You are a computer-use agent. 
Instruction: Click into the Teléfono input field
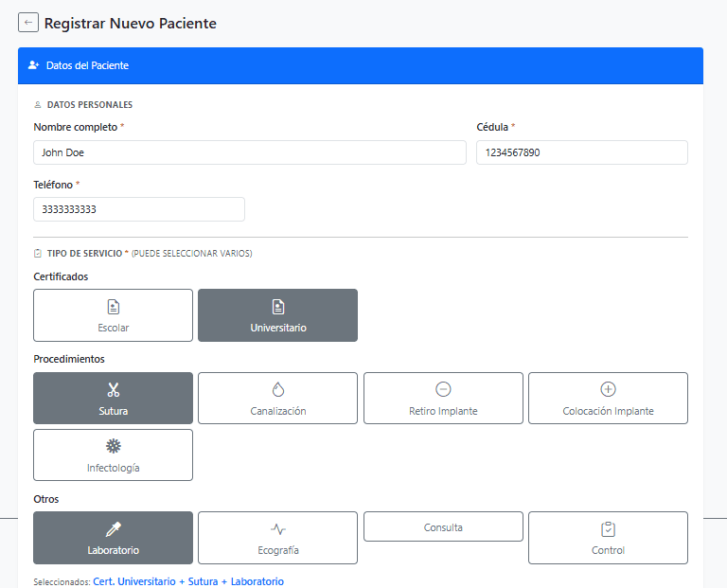139,209
